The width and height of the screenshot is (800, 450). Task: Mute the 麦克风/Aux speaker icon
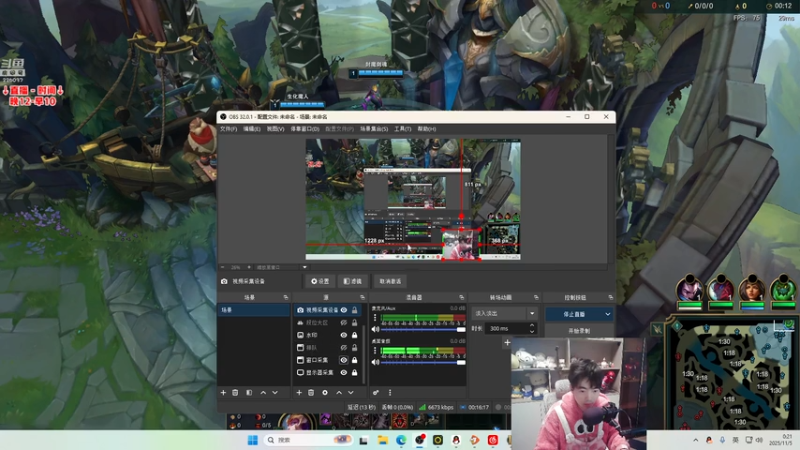(x=376, y=330)
